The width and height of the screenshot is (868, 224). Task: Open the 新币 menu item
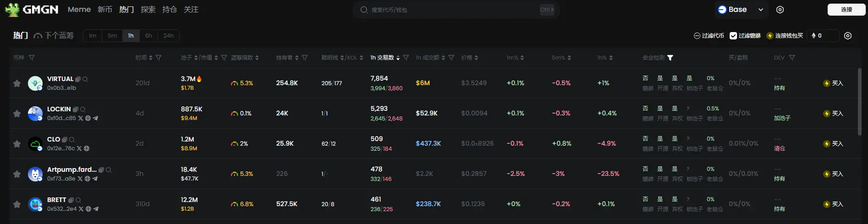point(105,10)
